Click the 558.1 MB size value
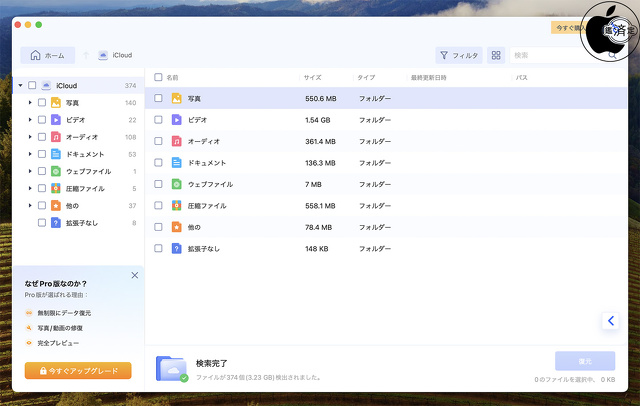This screenshot has height=406, width=640. [x=320, y=206]
